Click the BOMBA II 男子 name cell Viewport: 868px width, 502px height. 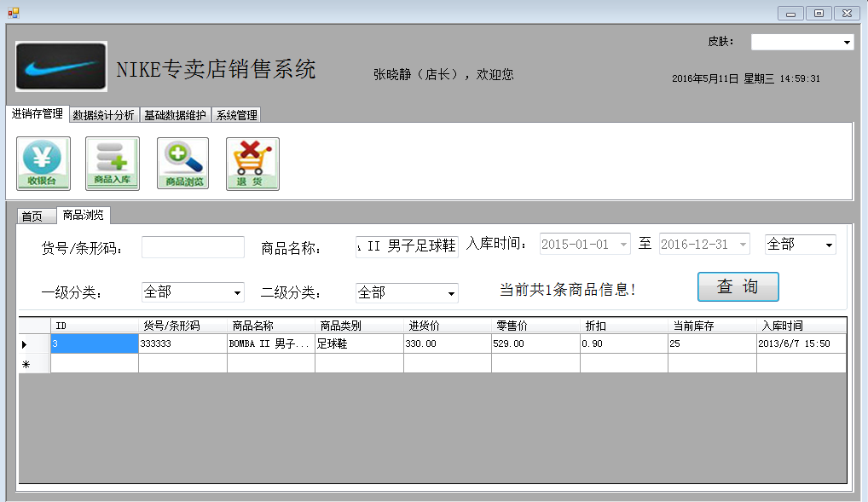click(271, 343)
